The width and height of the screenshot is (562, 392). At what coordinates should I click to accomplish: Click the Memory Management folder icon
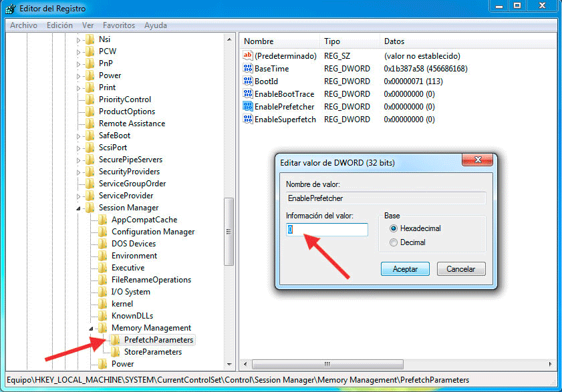coord(103,327)
